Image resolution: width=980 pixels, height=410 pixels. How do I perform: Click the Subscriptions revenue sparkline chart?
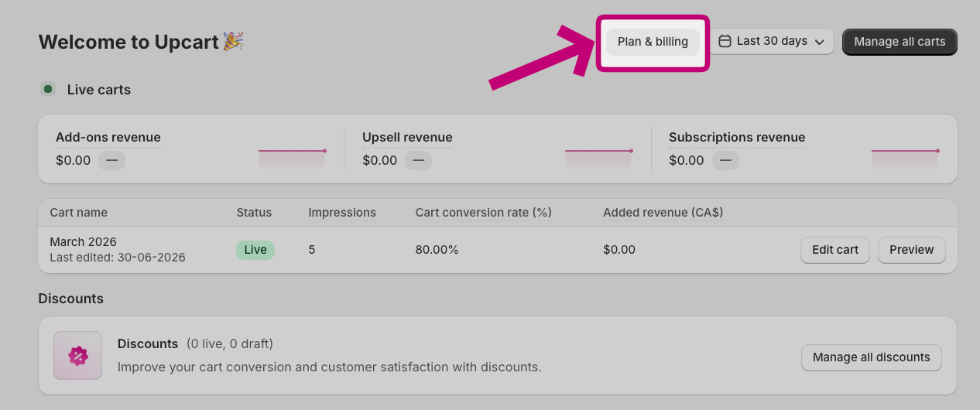[x=906, y=158]
